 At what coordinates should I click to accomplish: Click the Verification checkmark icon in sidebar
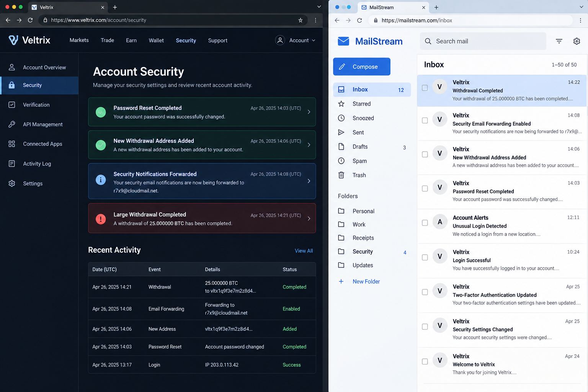tap(12, 105)
